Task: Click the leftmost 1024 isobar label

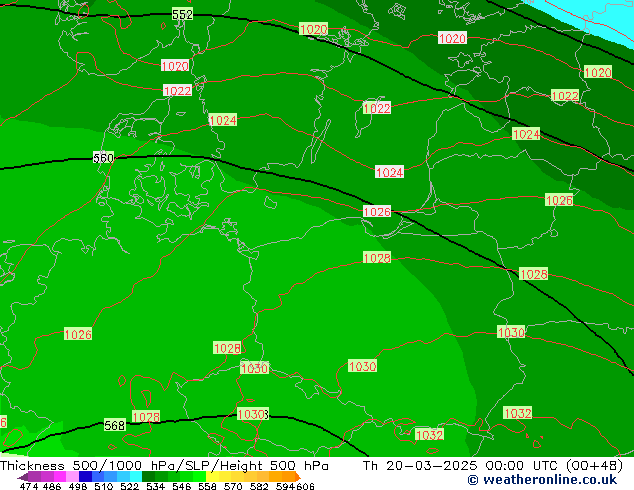Action: click(222, 120)
